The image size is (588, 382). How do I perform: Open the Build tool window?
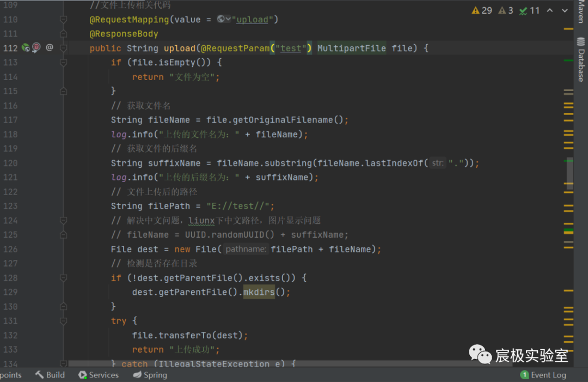(50, 375)
